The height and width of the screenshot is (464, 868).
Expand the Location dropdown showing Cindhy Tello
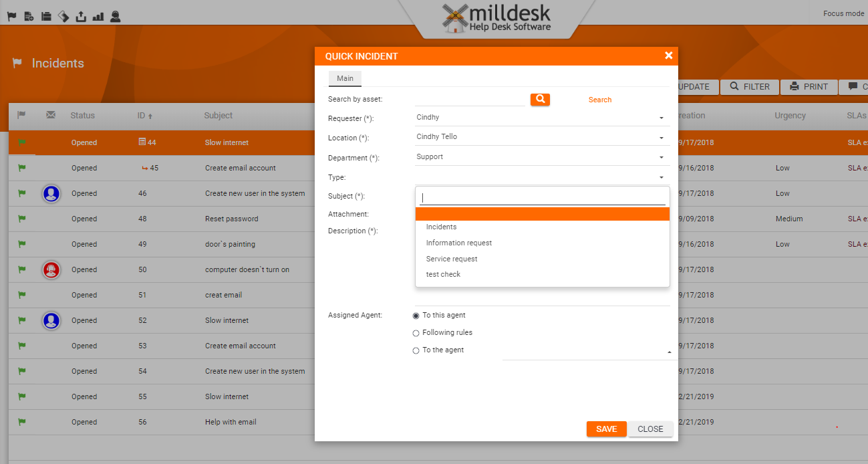[x=542, y=137]
